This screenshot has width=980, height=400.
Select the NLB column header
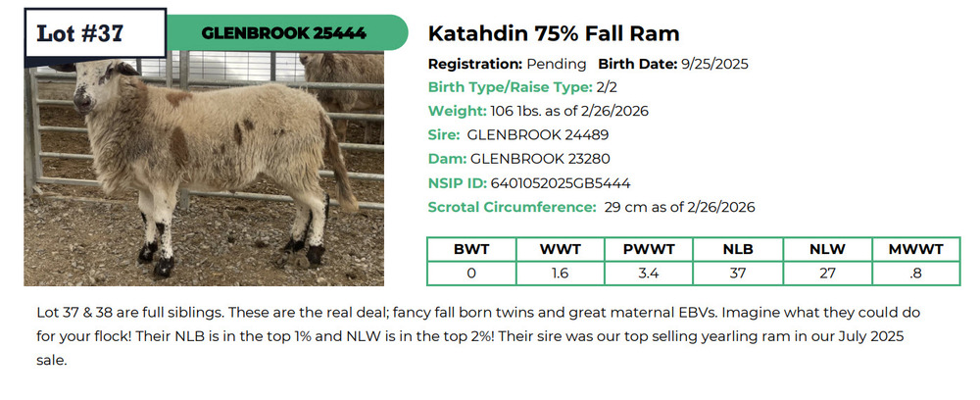[x=738, y=249]
